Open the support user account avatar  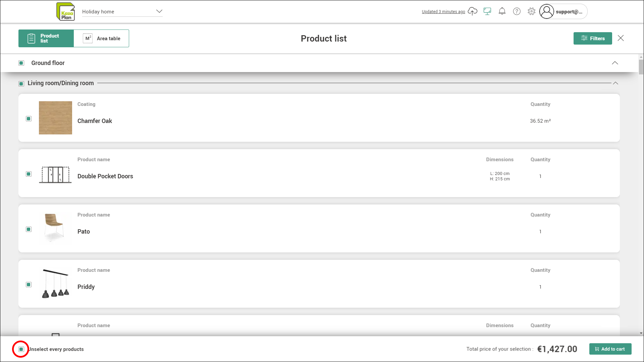point(547,11)
